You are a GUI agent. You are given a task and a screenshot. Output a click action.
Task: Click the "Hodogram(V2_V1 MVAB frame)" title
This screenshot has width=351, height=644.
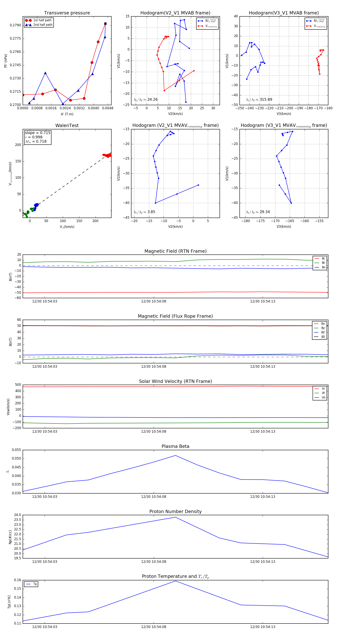click(x=175, y=13)
